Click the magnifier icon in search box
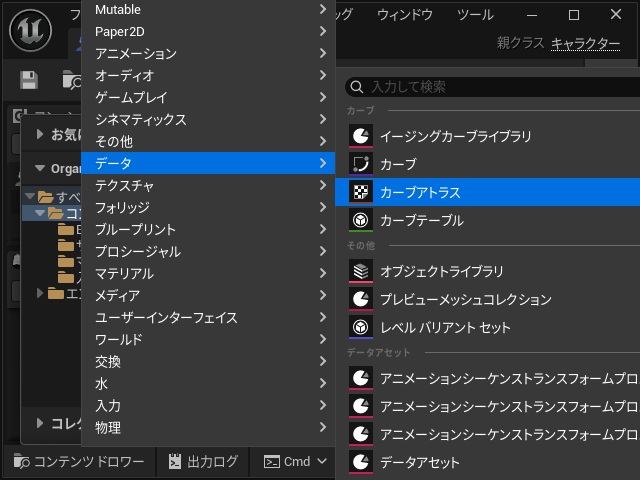This screenshot has height=480, width=640. tap(357, 87)
